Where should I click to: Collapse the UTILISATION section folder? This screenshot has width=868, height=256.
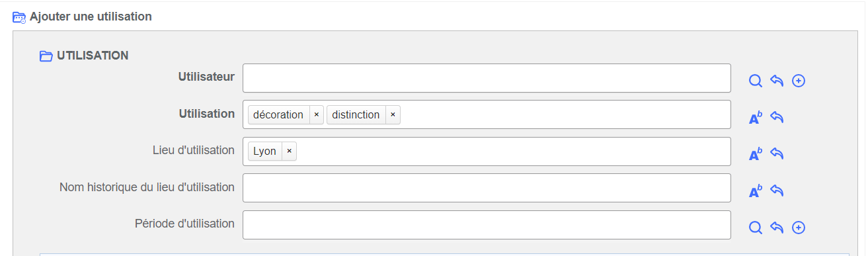(x=46, y=56)
